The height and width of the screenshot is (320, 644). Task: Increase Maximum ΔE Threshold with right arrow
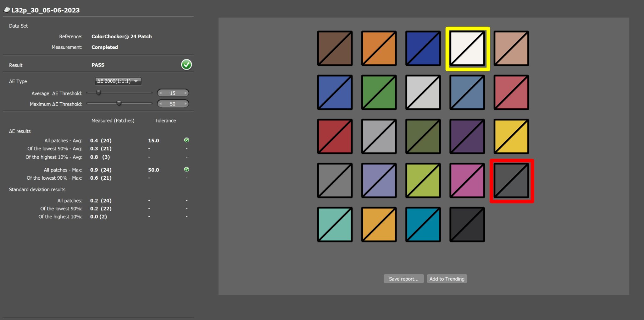(186, 104)
